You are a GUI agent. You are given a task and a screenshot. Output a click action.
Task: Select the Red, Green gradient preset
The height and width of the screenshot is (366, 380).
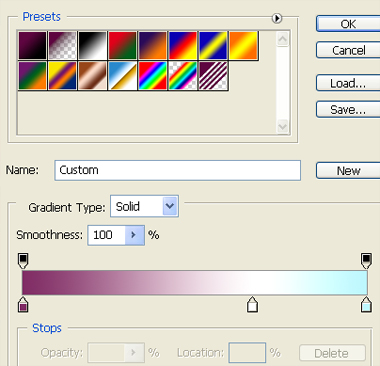122,45
